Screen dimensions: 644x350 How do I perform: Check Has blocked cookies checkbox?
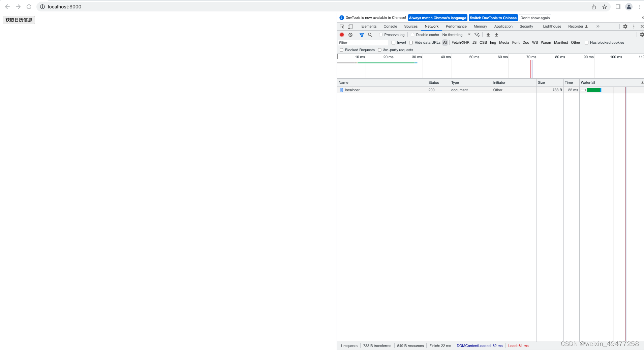tap(586, 42)
